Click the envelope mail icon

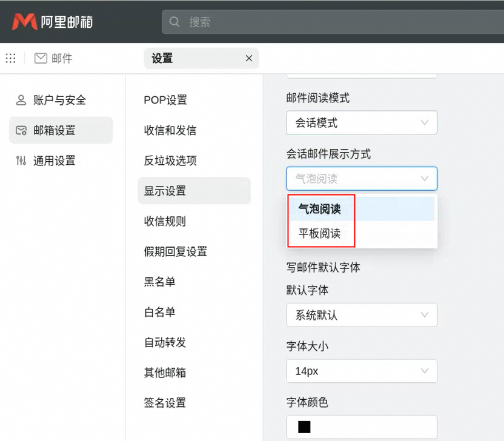(41, 58)
